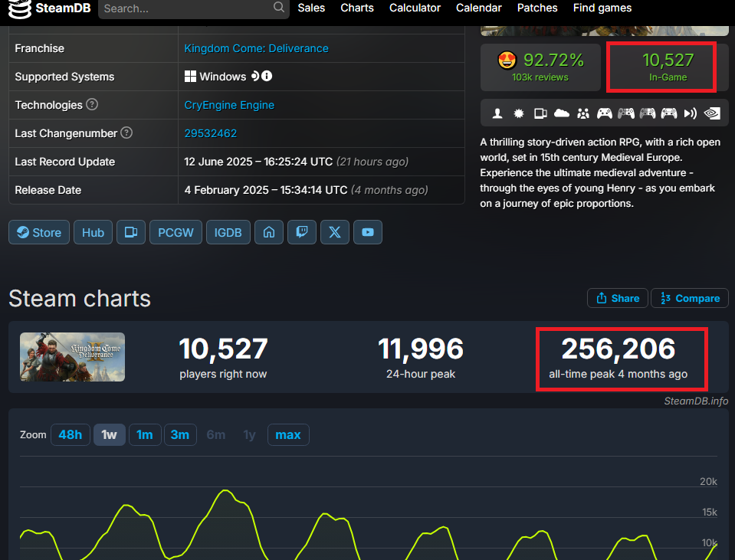735x560 pixels.
Task: Click the Kingdom Come Deliverance II thumbnail
Action: (x=72, y=357)
